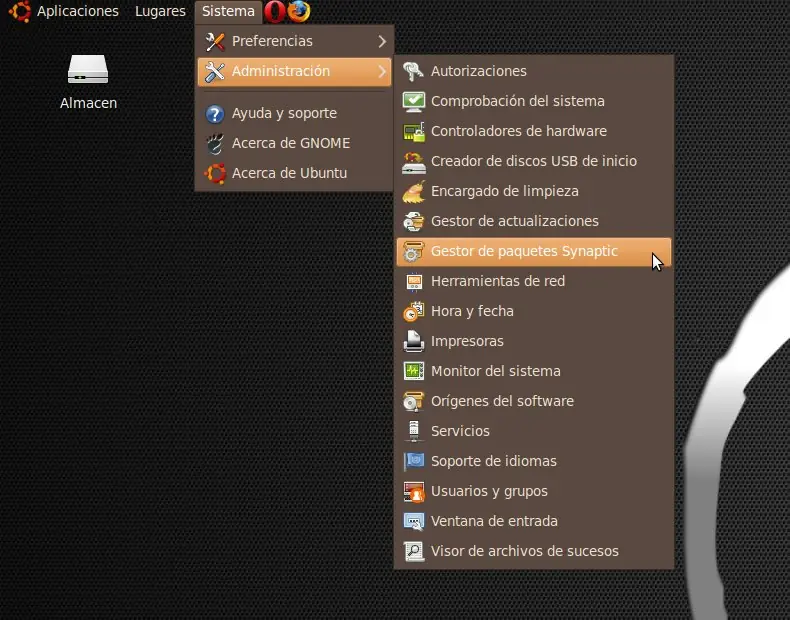This screenshot has width=790, height=620.
Task: Click the Monitor del sistema graph icon
Action: pyautogui.click(x=414, y=372)
